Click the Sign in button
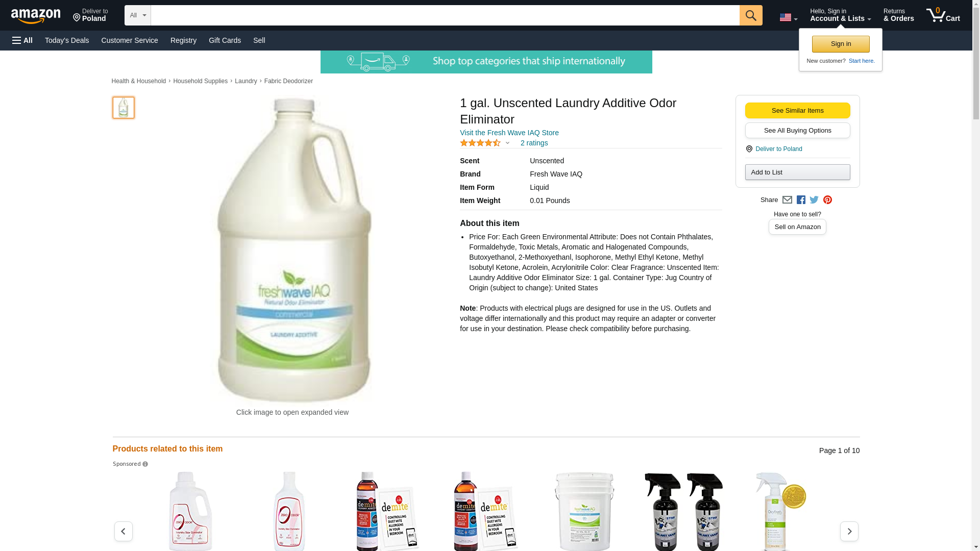This screenshot has height=551, width=980. coord(841,44)
